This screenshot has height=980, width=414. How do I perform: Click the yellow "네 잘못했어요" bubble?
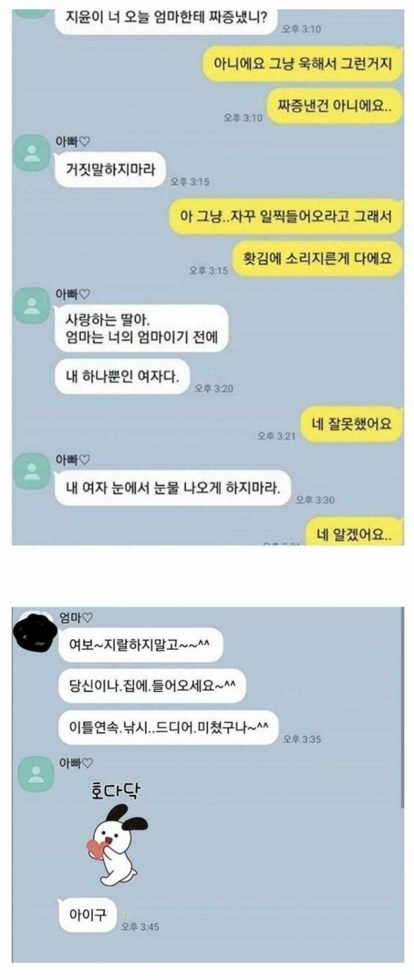coord(352,424)
